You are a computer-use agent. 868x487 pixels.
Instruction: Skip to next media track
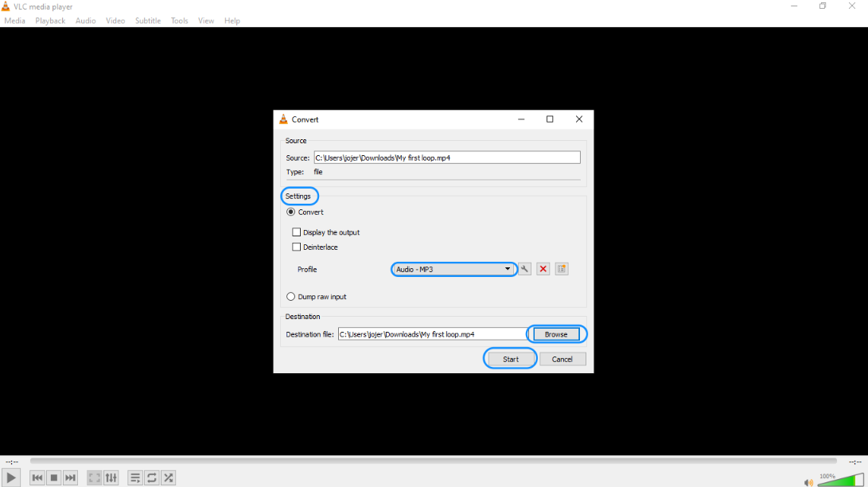[x=70, y=477]
